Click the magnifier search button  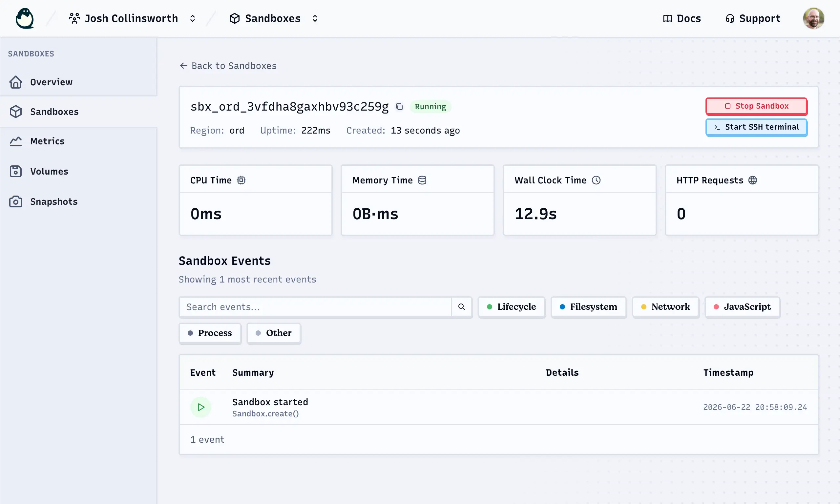click(461, 307)
